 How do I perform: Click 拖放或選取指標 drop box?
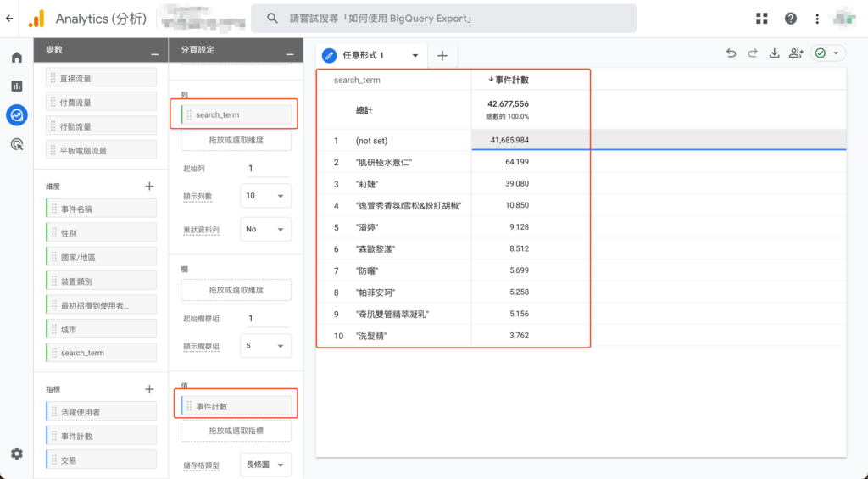pos(236,431)
